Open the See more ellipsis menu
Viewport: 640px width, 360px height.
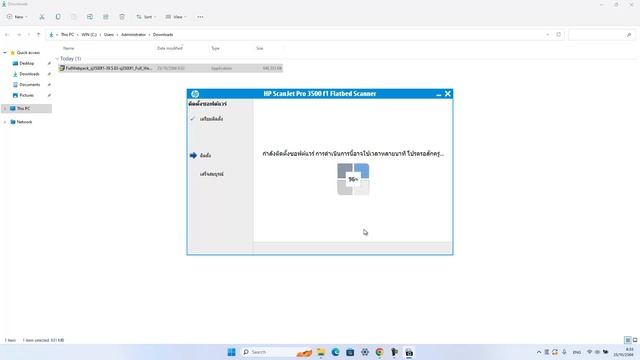point(200,17)
